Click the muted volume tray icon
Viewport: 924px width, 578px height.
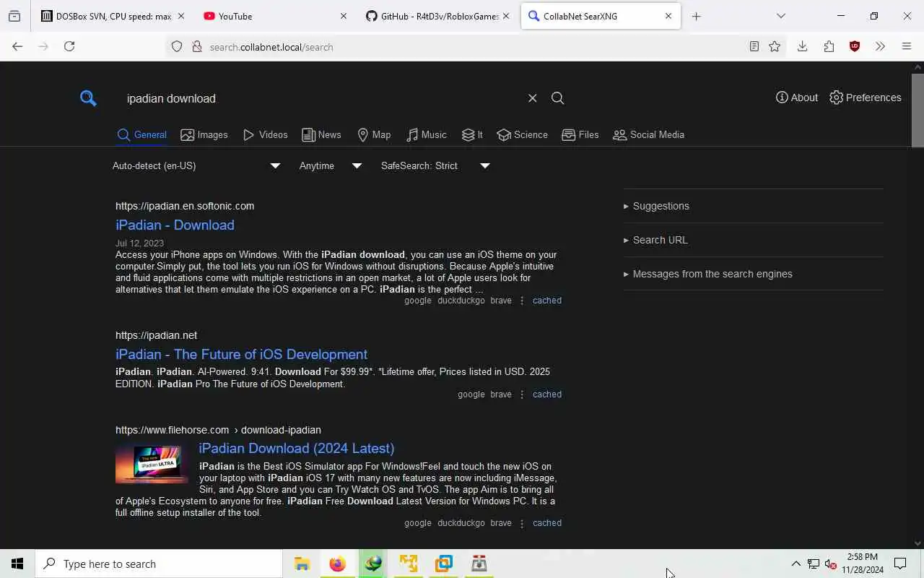pyautogui.click(x=831, y=564)
